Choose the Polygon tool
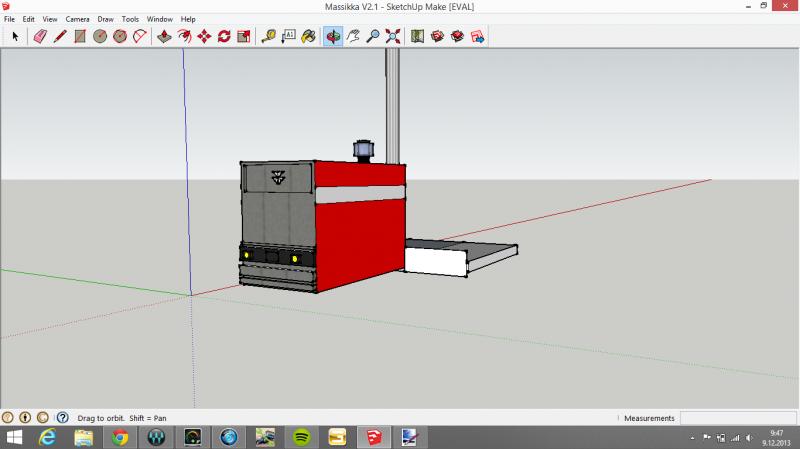This screenshot has width=800, height=449. tap(120, 36)
